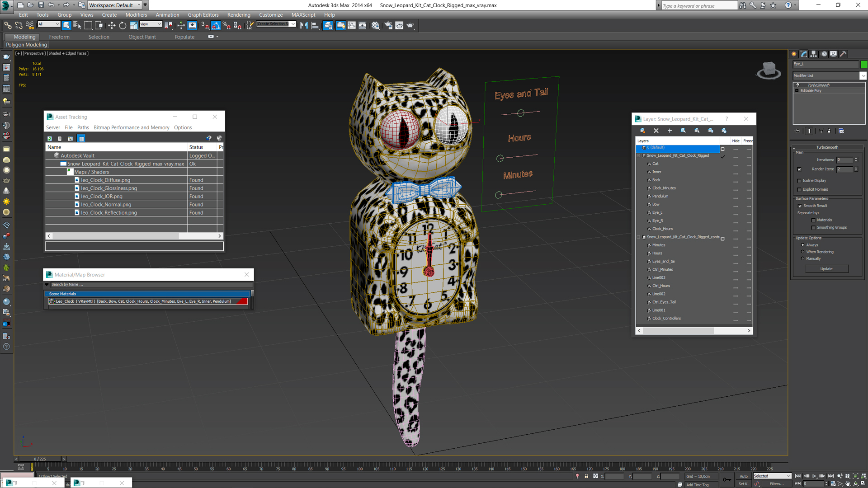Open the selection filter All dropdown
Image resolution: width=868 pixels, height=488 pixels.
point(49,24)
